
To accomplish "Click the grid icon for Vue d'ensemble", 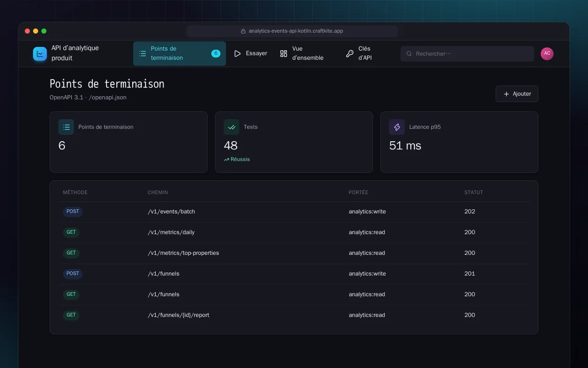I will 284,54.
